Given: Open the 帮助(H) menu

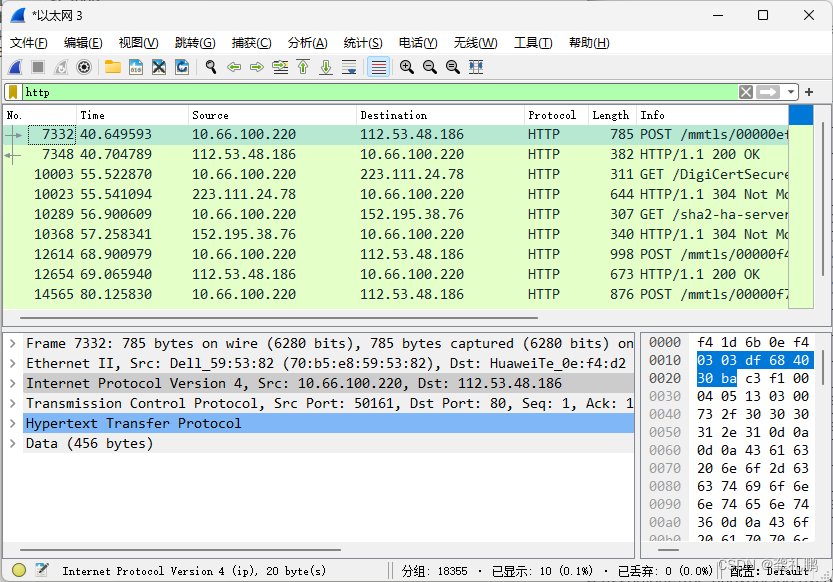Looking at the screenshot, I should pyautogui.click(x=589, y=43).
